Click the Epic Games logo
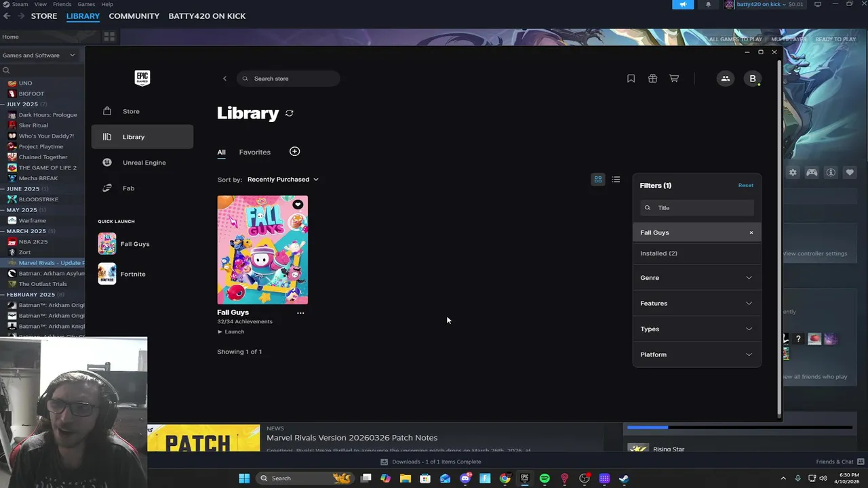This screenshot has width=868, height=488. coord(142,78)
